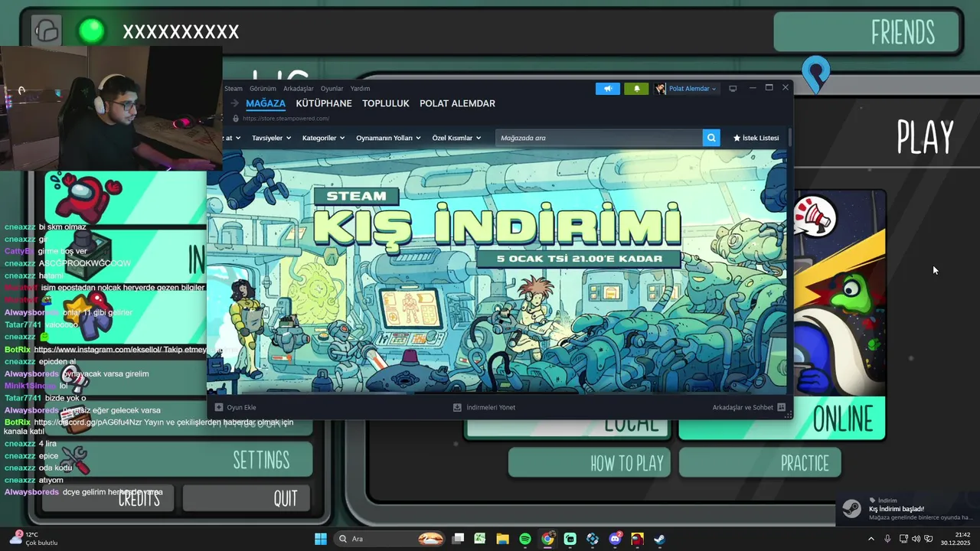Click the instagram.com/eksellol link in chat
The width and height of the screenshot is (980, 551).
coord(97,349)
